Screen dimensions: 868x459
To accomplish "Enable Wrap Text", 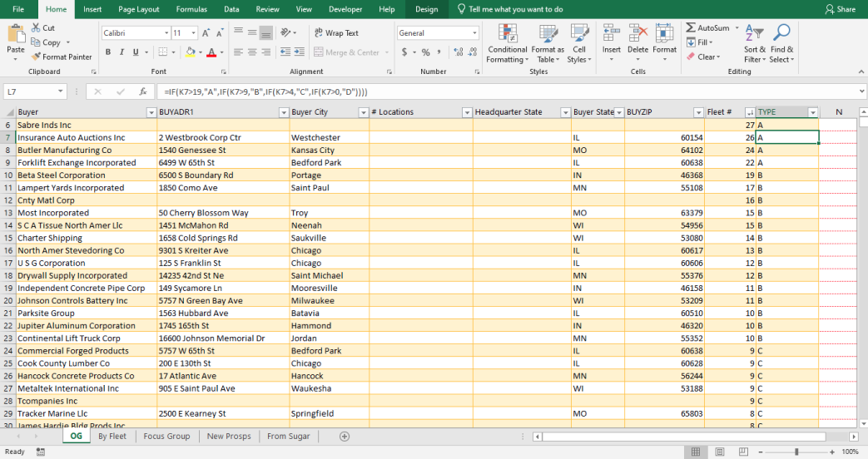I will click(336, 32).
